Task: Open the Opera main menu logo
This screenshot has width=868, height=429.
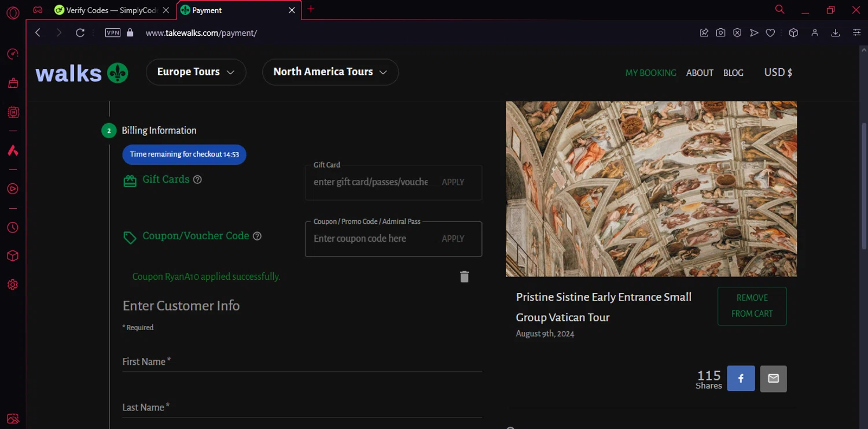Action: (13, 13)
